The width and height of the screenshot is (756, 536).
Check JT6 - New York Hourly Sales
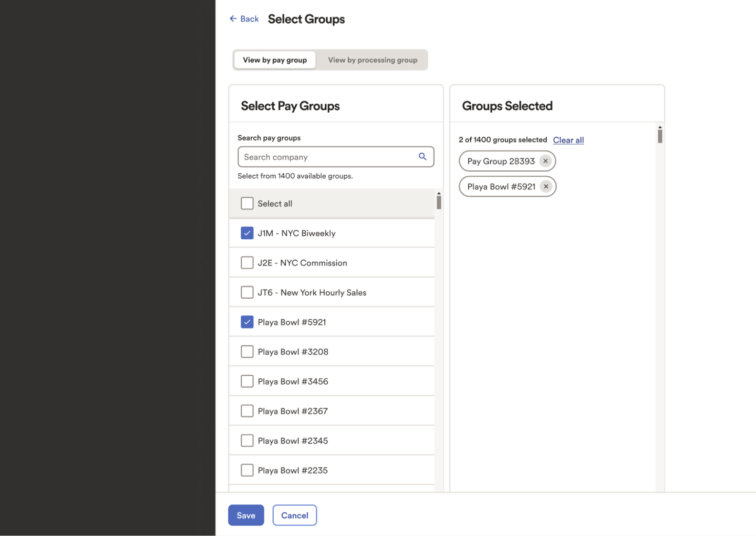[247, 292]
